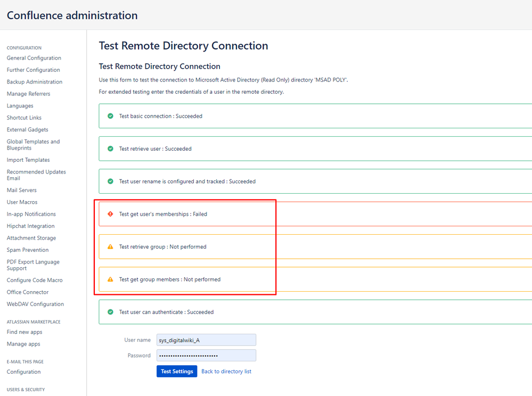
Task: Click the Test retrieve user : Succeeded text
Action: [155, 148]
